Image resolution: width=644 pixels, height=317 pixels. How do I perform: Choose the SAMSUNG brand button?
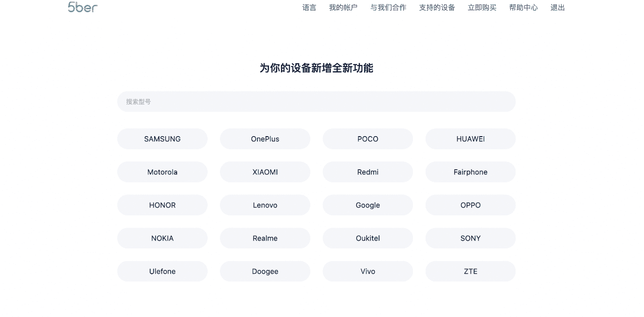(162, 139)
